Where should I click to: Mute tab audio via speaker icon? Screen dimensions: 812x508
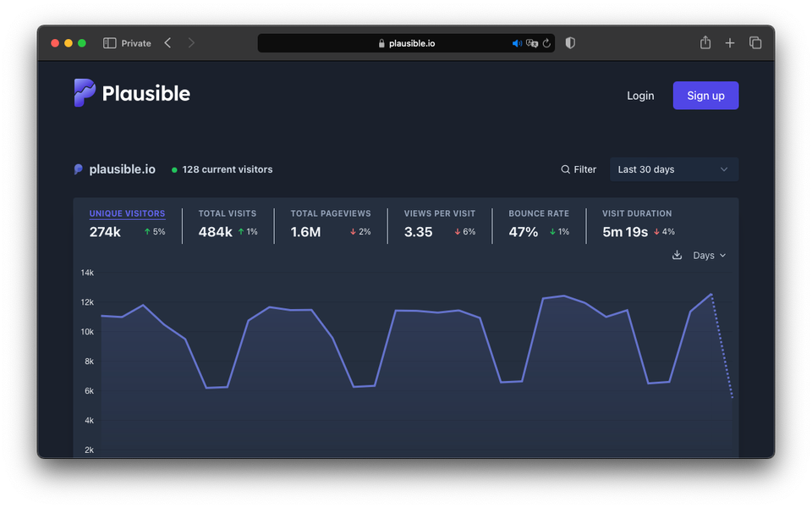[x=516, y=43]
